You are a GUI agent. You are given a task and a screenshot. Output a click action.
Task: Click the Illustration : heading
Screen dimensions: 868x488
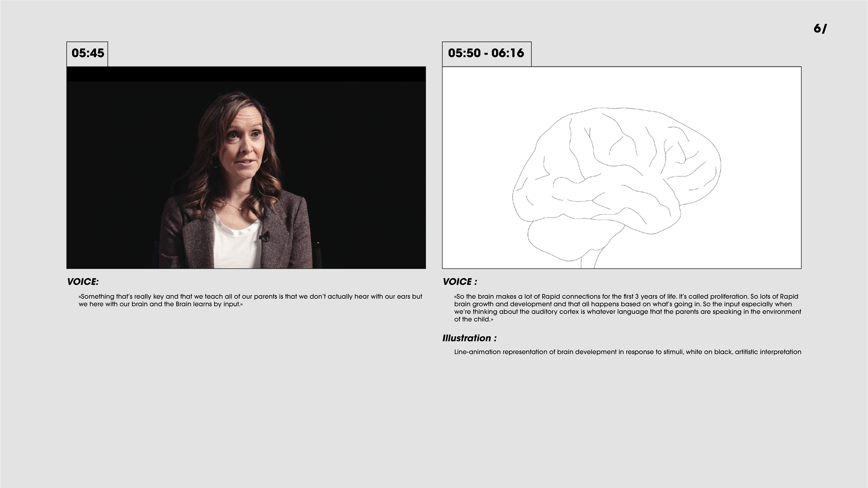point(469,338)
